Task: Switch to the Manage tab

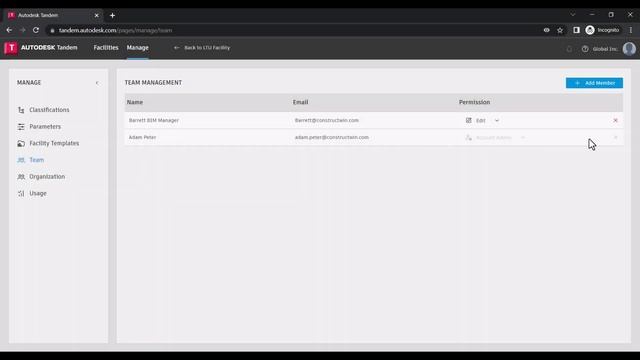Action: [x=138, y=48]
